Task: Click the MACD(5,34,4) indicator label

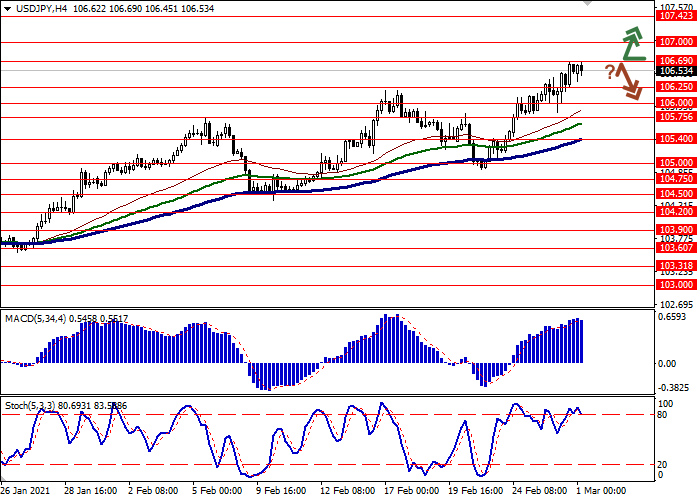Action: [36, 319]
